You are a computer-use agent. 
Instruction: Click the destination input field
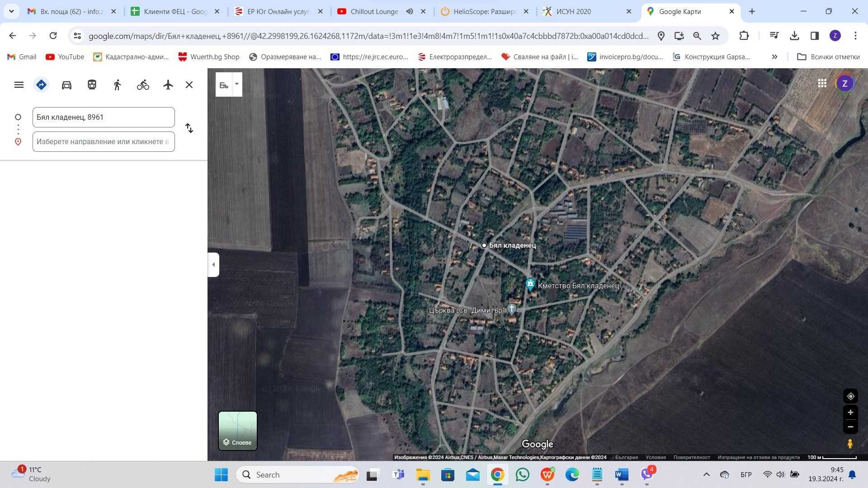[x=104, y=141]
